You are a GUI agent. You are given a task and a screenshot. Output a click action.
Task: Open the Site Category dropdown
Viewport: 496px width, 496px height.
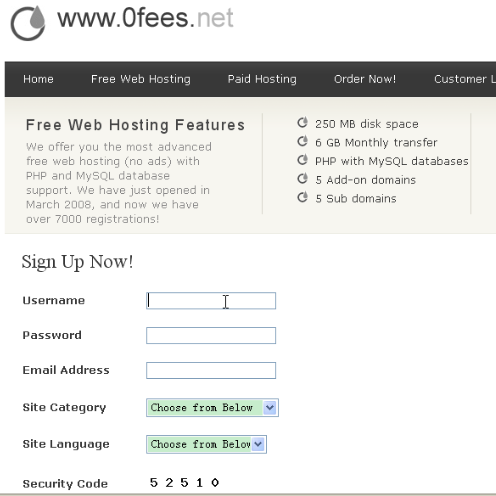pyautogui.click(x=212, y=407)
